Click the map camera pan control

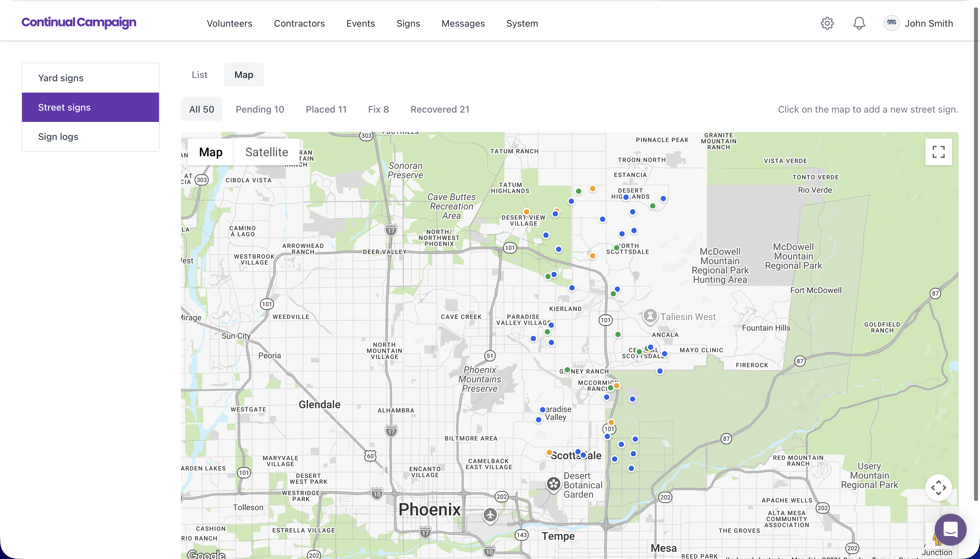938,488
